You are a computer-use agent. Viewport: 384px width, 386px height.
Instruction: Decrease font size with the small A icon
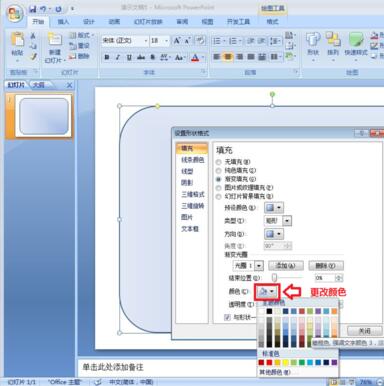point(187,41)
